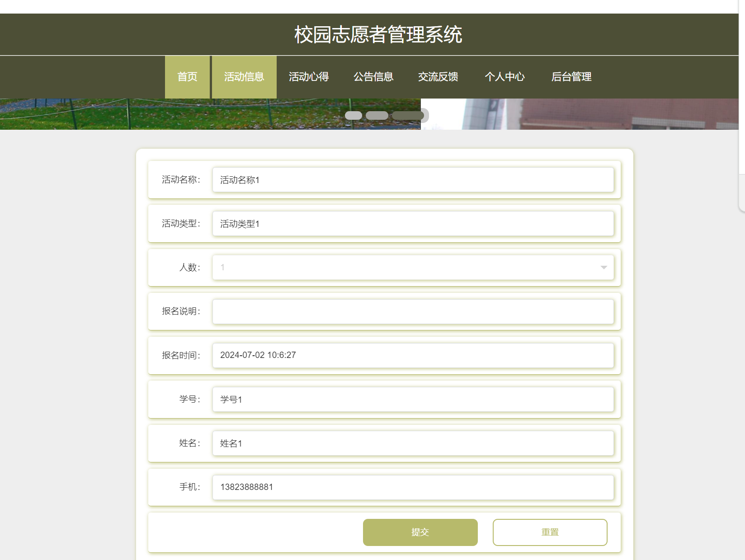This screenshot has height=560, width=745.
Task: Open 个人中心 personal center
Action: pos(505,77)
